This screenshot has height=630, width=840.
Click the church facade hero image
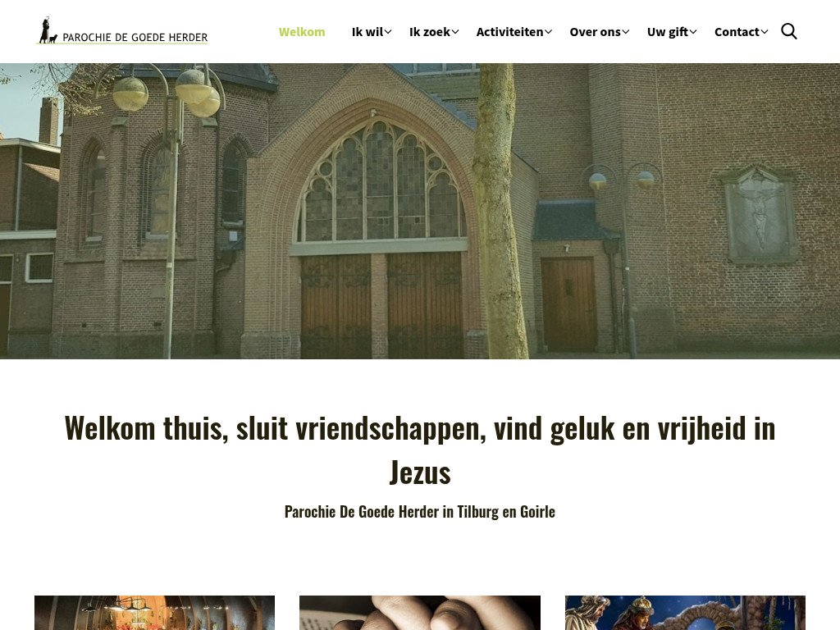point(420,211)
